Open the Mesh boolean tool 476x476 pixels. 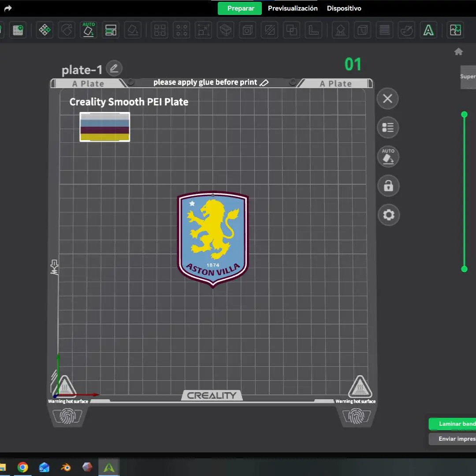tap(292, 30)
